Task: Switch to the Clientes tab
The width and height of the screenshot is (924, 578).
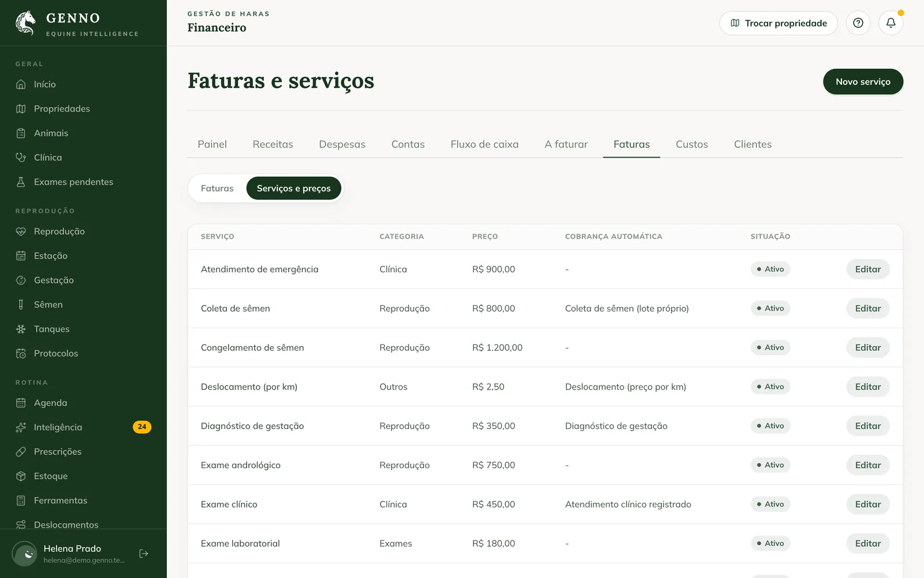Action: [x=752, y=144]
